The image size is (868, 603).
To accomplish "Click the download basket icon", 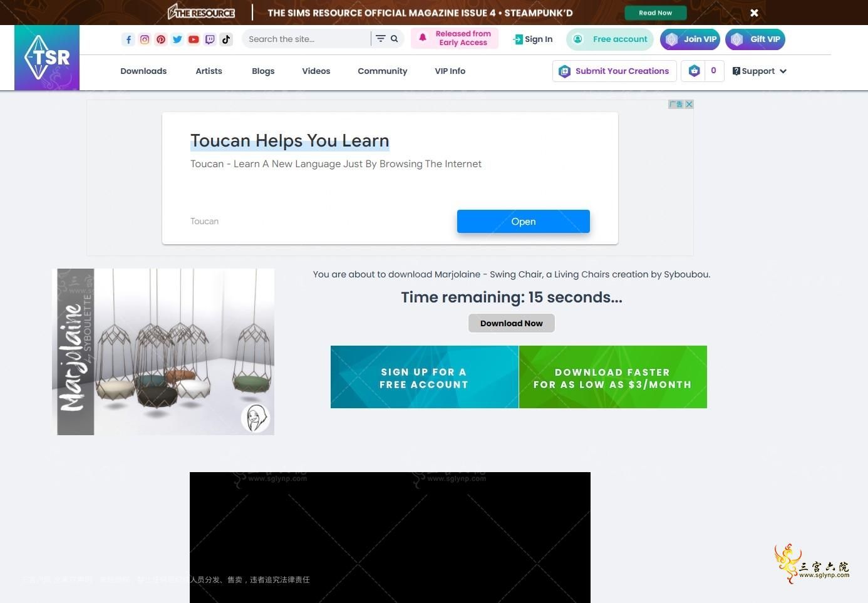I will (x=694, y=71).
